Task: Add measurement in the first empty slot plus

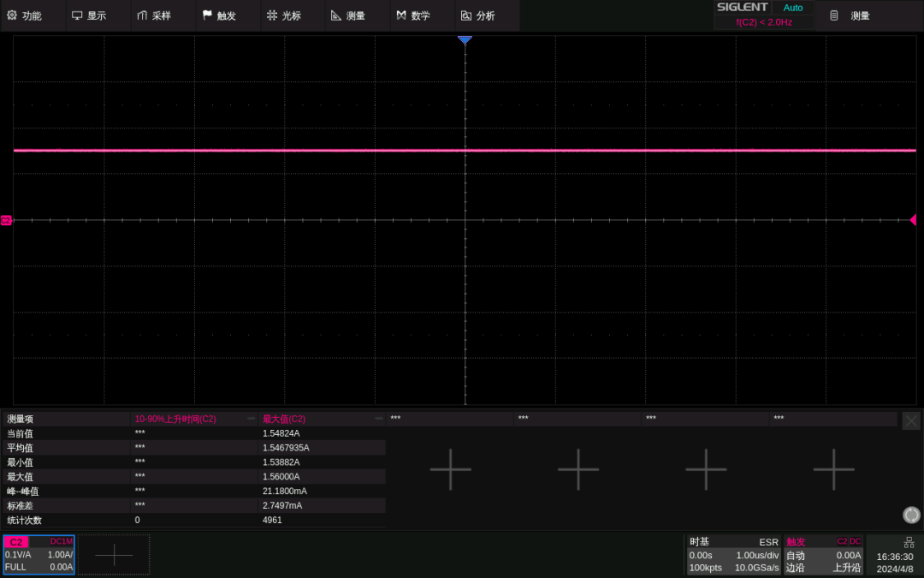Action: point(451,469)
